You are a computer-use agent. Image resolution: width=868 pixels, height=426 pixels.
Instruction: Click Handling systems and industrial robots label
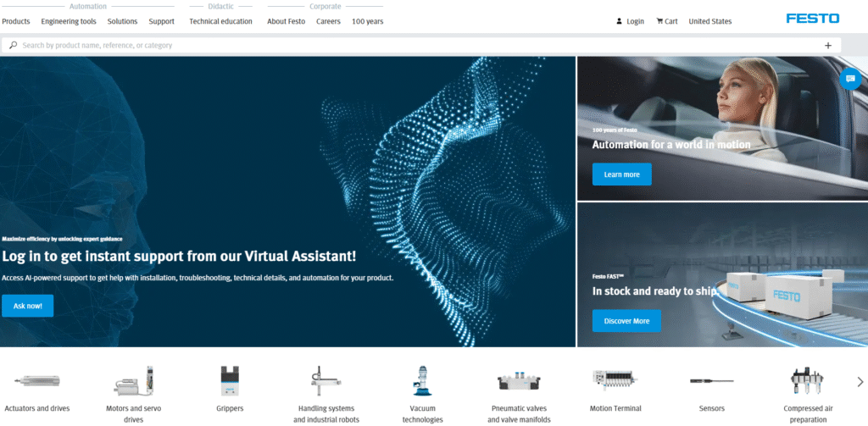(x=326, y=414)
